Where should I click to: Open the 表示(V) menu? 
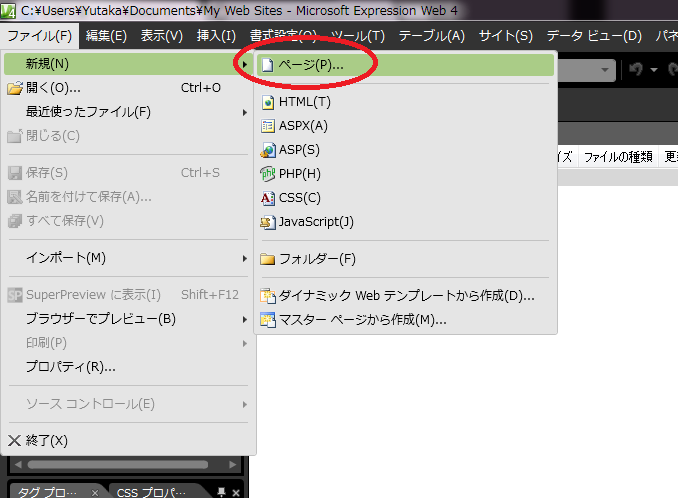point(162,36)
